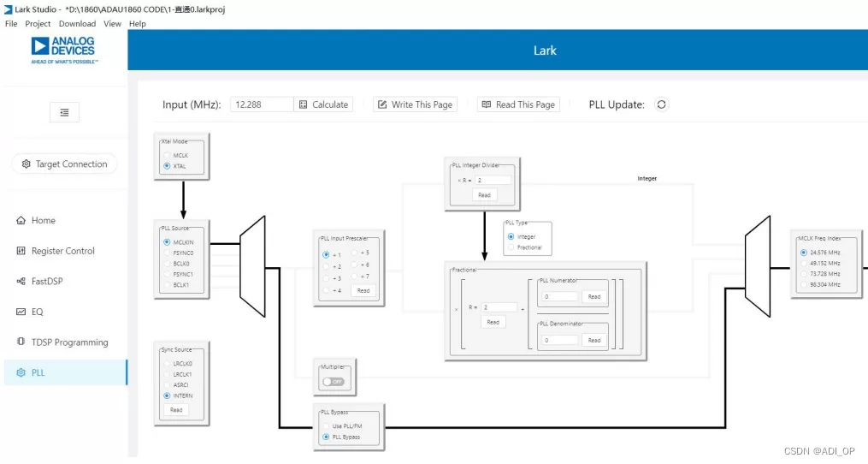Viewport: 868px width, 464px height.
Task: Select LRCLK0 Sync Source
Action: (167, 364)
